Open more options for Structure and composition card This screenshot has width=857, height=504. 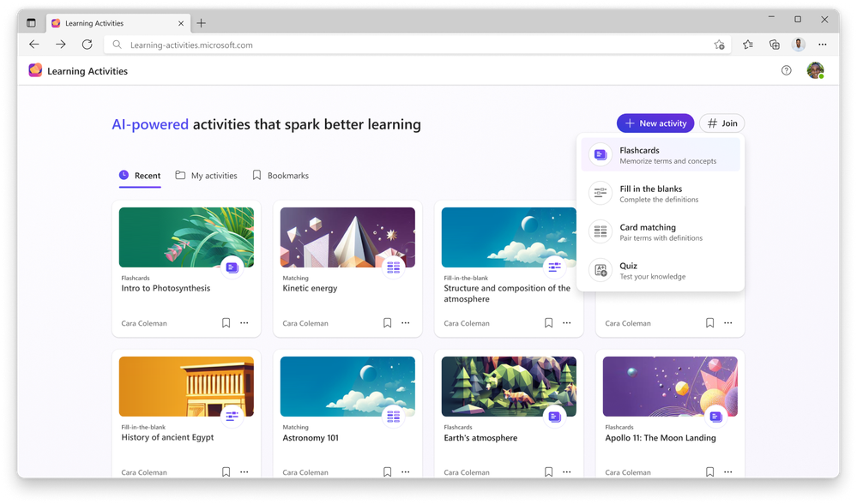(567, 322)
